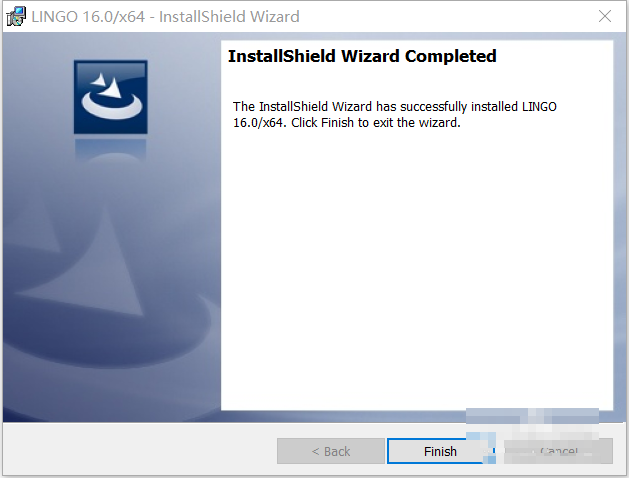Close the InstallShield Wizard window
Viewport: 629px width, 478px height.
click(x=605, y=16)
